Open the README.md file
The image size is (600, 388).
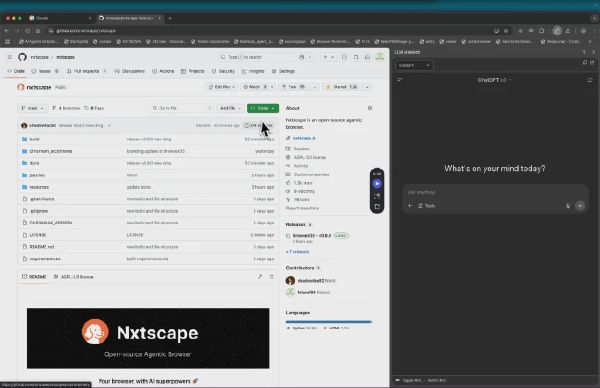(42, 247)
